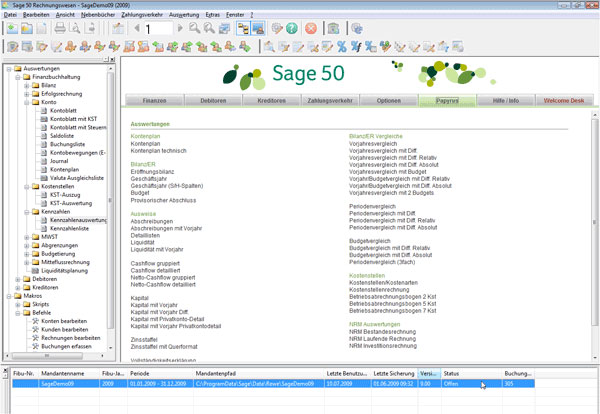Click the percent icon with small window
Viewport: 600px width, 414px height.
(370, 47)
